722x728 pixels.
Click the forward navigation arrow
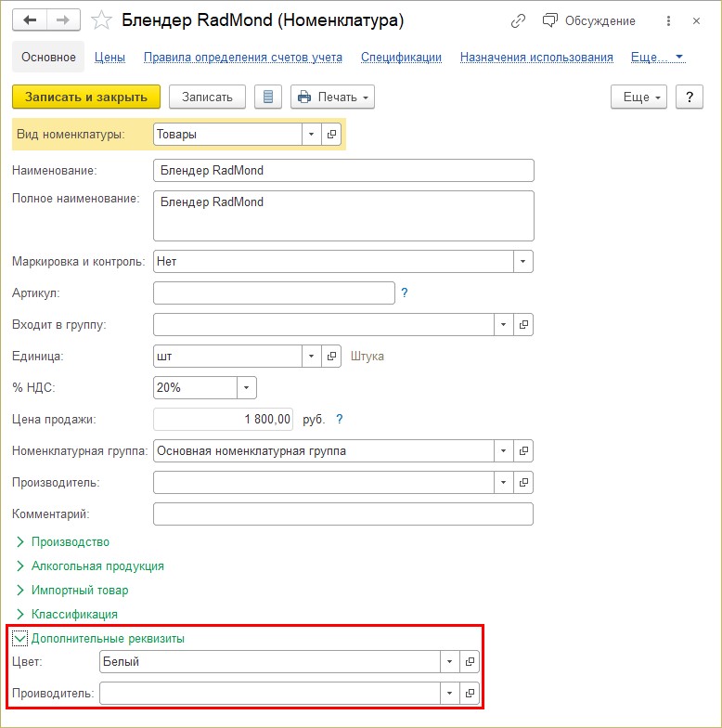coord(63,20)
